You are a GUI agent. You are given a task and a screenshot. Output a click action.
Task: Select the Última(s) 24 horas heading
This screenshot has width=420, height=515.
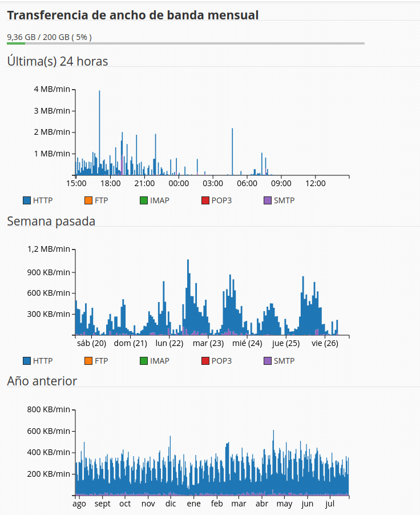click(x=58, y=62)
